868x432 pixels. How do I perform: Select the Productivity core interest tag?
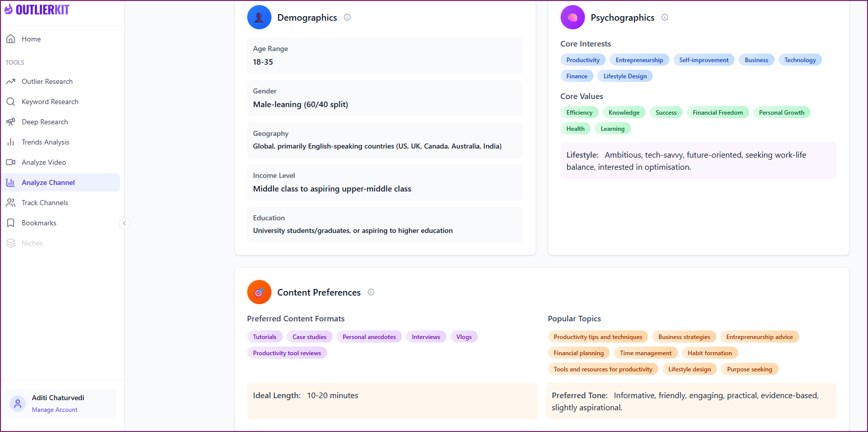(x=583, y=60)
